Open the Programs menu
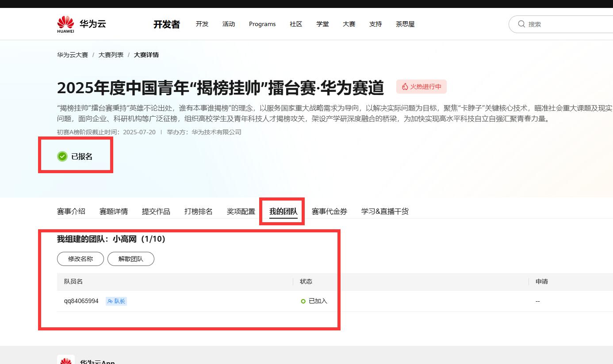 point(262,24)
